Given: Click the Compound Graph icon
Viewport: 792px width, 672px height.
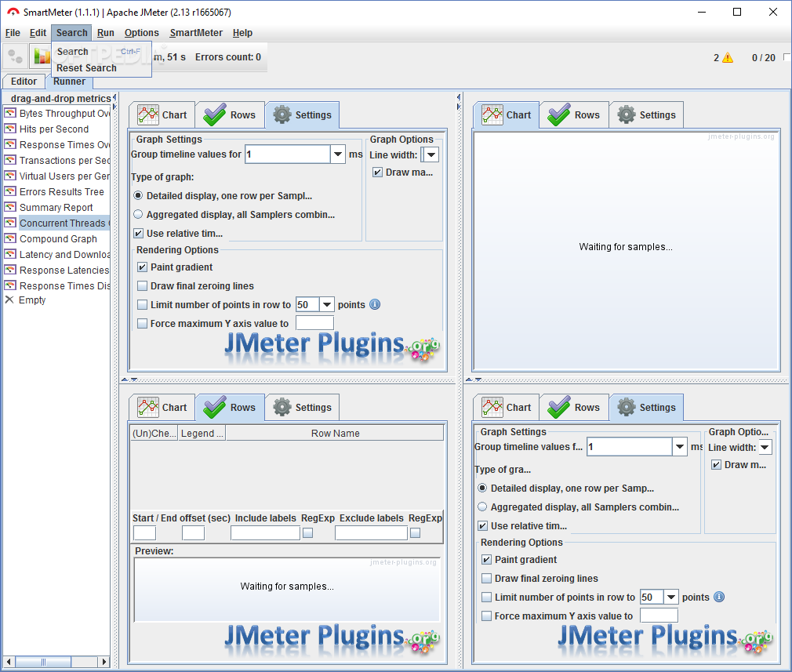Looking at the screenshot, I should [10, 238].
